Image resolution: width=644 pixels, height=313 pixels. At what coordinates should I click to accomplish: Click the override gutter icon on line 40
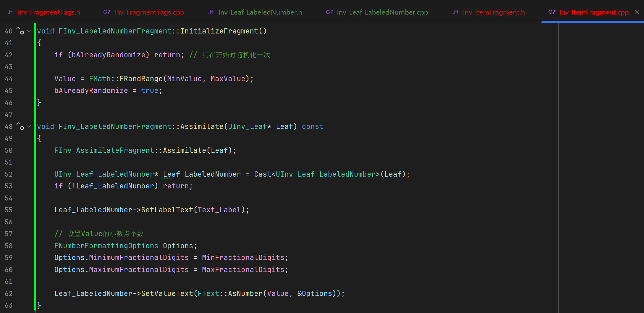click(20, 31)
